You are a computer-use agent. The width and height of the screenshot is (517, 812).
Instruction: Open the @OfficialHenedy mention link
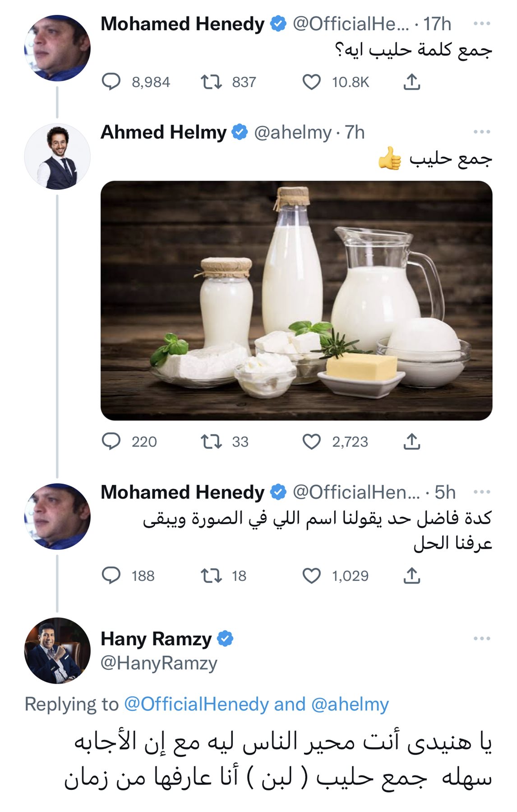[196, 704]
